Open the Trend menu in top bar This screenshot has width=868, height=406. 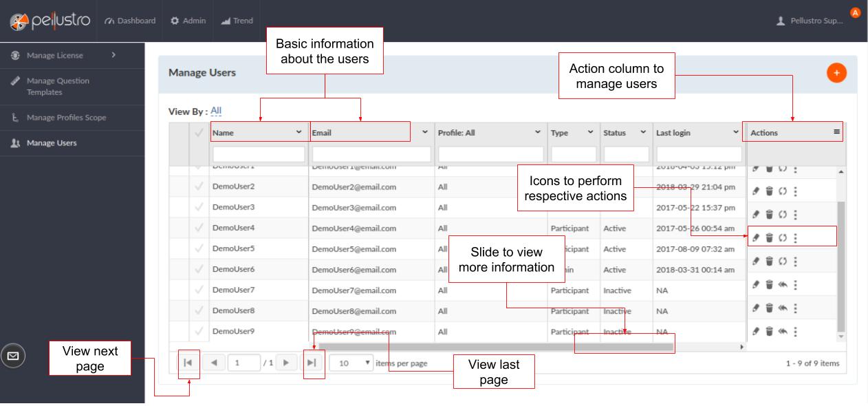coord(237,21)
